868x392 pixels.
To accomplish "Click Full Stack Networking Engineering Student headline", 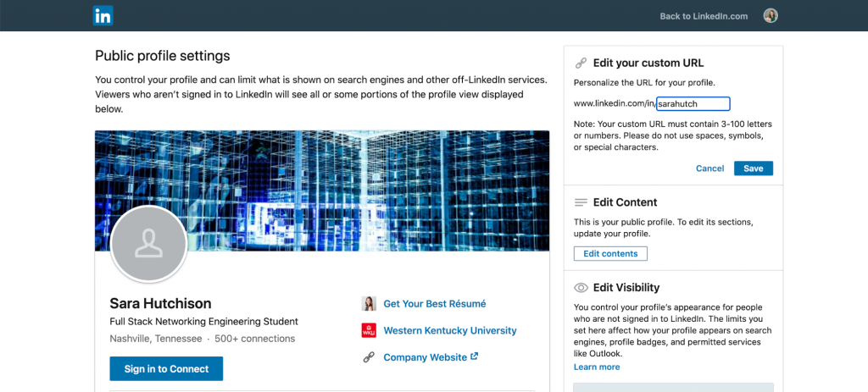I will (x=203, y=321).
